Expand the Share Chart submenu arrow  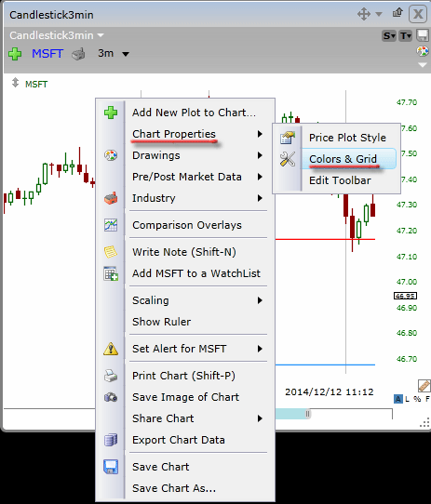coord(260,418)
